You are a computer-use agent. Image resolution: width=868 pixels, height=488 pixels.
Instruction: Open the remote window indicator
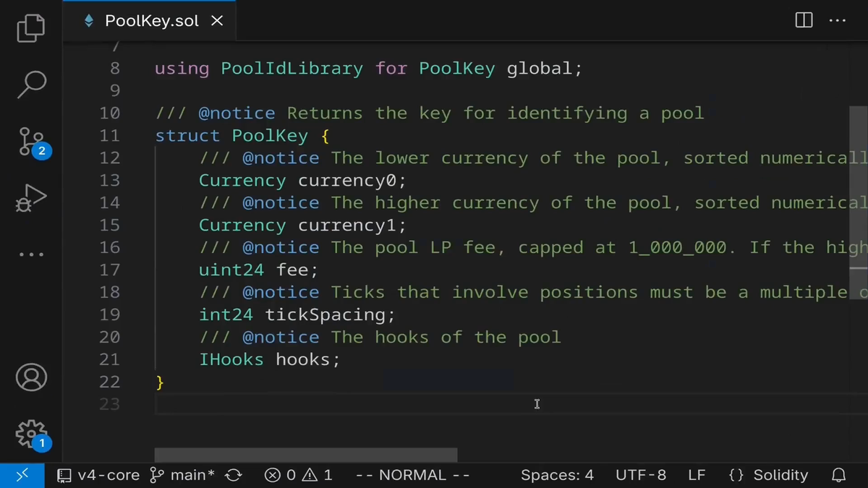coord(22,475)
